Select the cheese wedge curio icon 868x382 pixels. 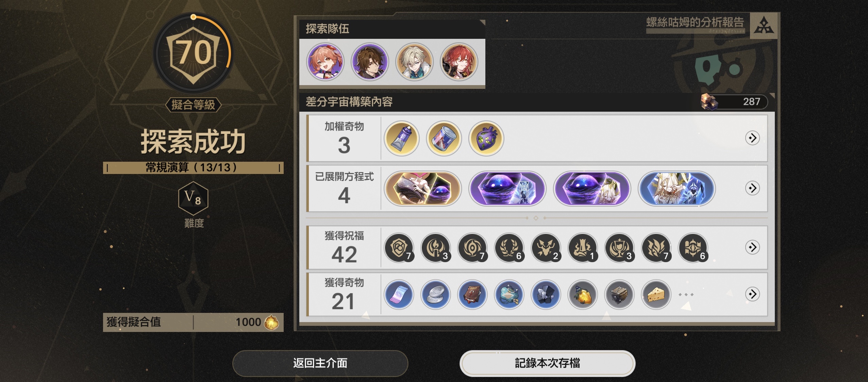pos(656,295)
